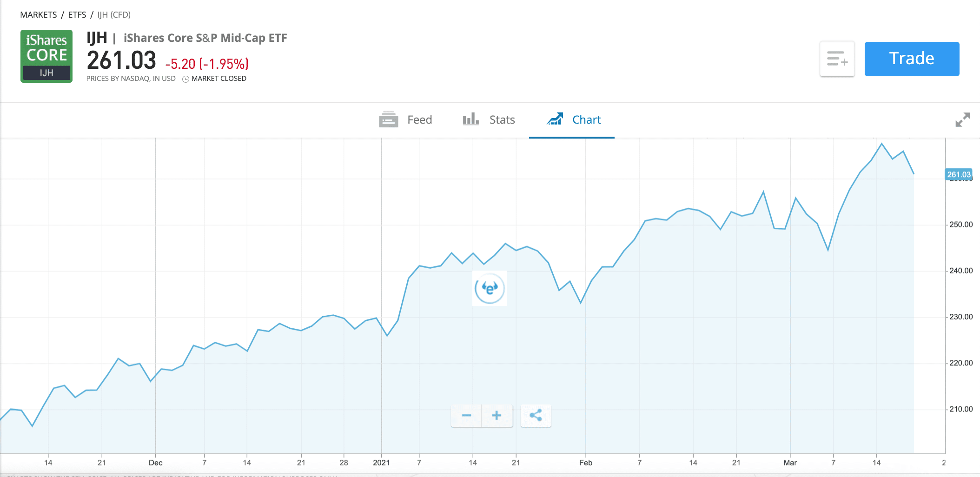Select the Chart trending-arrow icon

click(x=555, y=119)
